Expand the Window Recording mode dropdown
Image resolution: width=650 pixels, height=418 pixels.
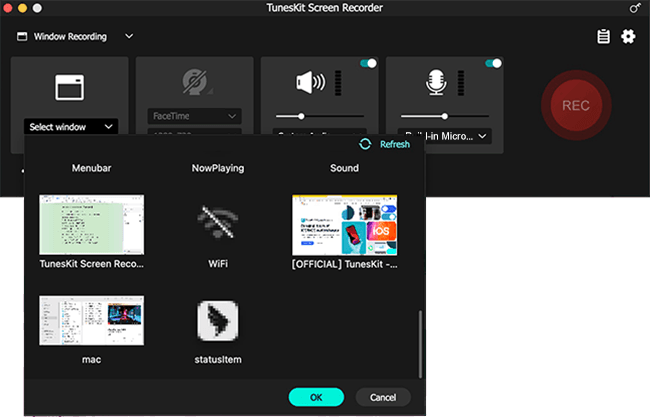(x=129, y=36)
